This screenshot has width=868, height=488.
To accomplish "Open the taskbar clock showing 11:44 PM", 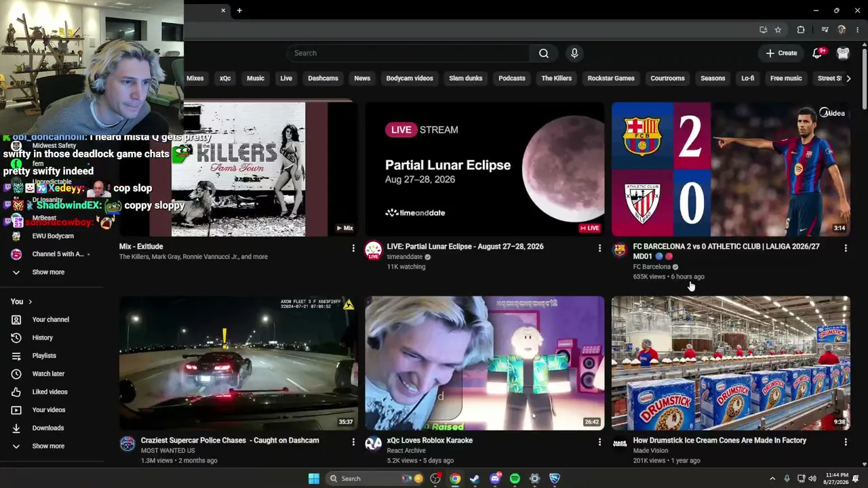I will coord(837,479).
